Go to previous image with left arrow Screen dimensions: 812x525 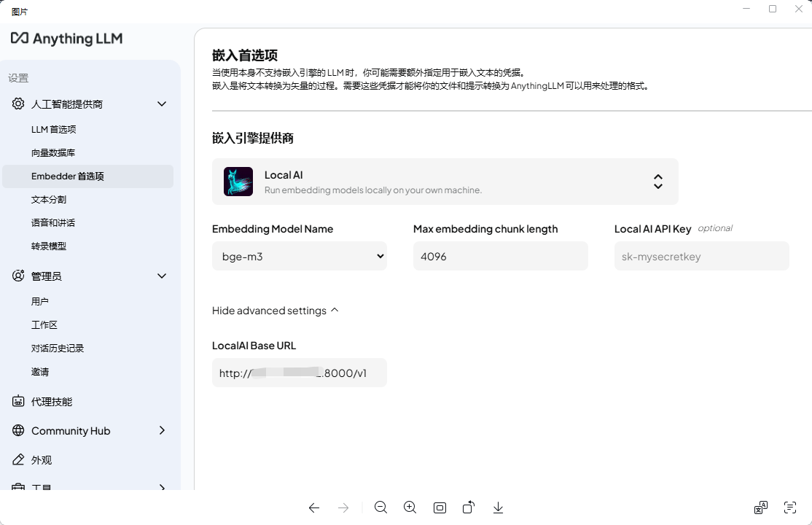[314, 508]
